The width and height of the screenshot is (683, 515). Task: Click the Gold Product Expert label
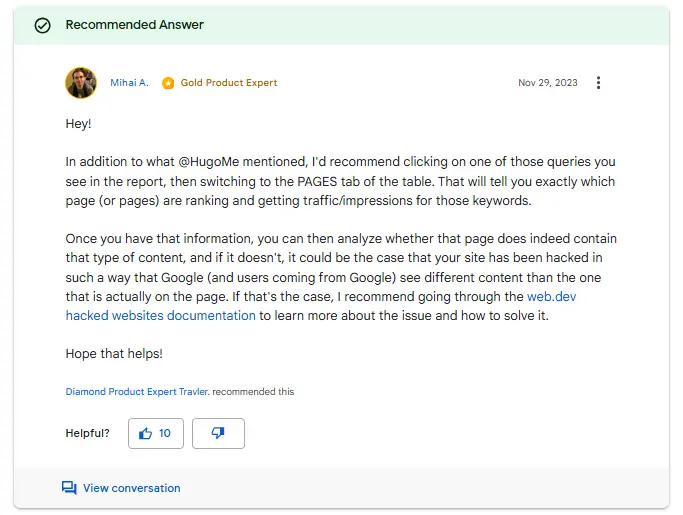pos(229,83)
